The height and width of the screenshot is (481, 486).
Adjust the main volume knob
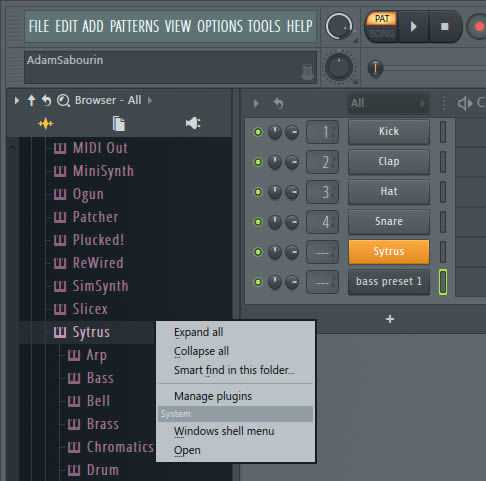[x=339, y=26]
